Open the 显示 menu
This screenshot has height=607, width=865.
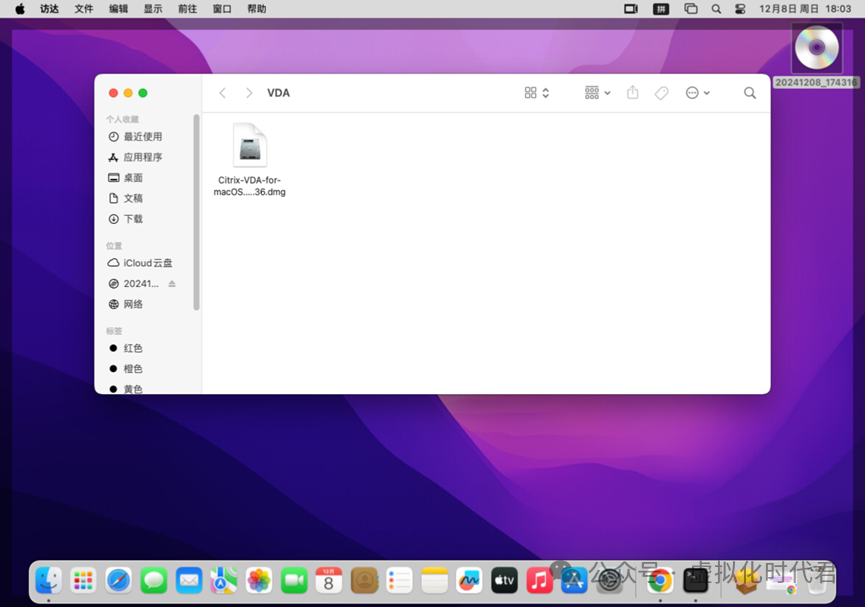click(153, 9)
